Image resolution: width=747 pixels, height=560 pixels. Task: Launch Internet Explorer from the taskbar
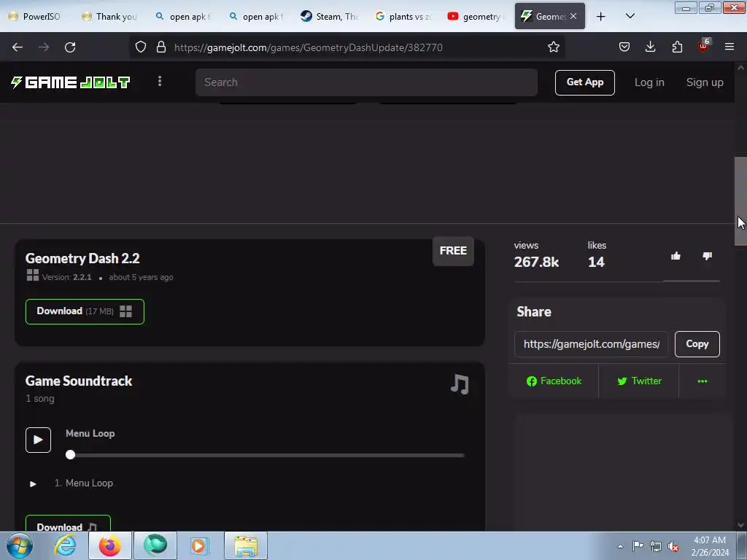tap(65, 545)
